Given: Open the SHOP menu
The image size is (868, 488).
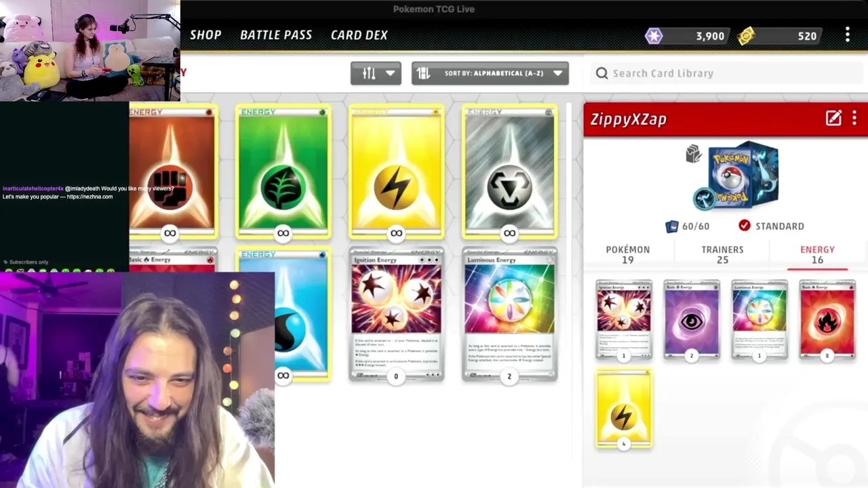Looking at the screenshot, I should [205, 35].
